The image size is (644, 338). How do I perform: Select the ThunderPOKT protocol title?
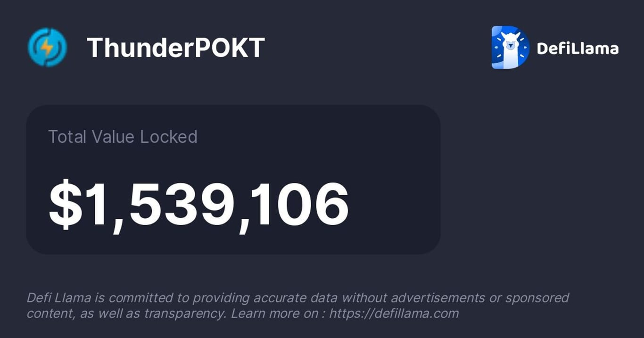tap(175, 48)
